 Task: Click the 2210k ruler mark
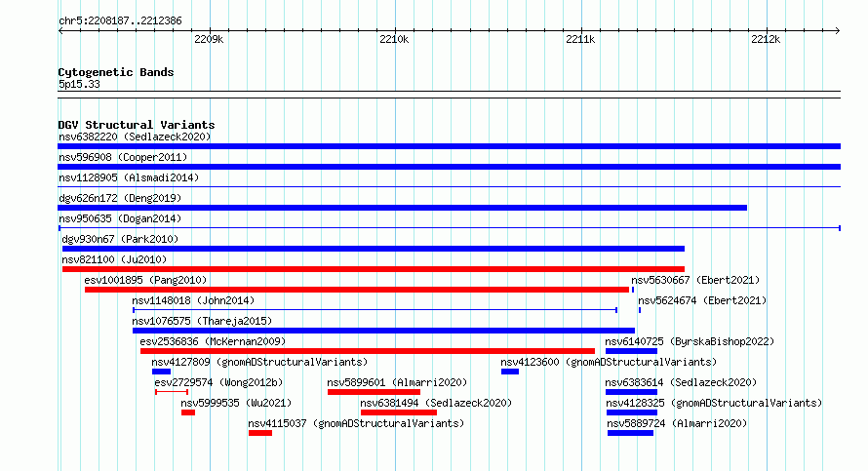[x=394, y=39]
